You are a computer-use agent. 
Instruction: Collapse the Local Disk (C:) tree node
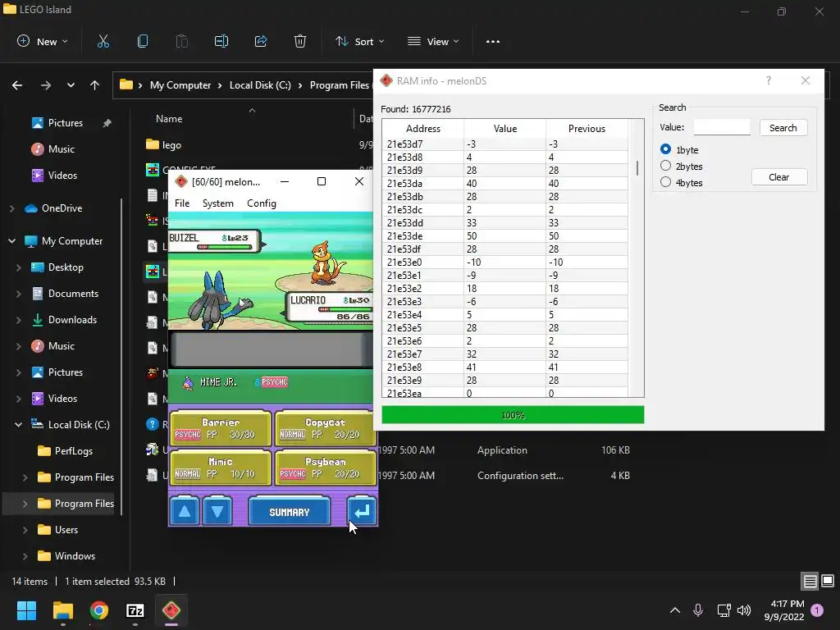[19, 424]
